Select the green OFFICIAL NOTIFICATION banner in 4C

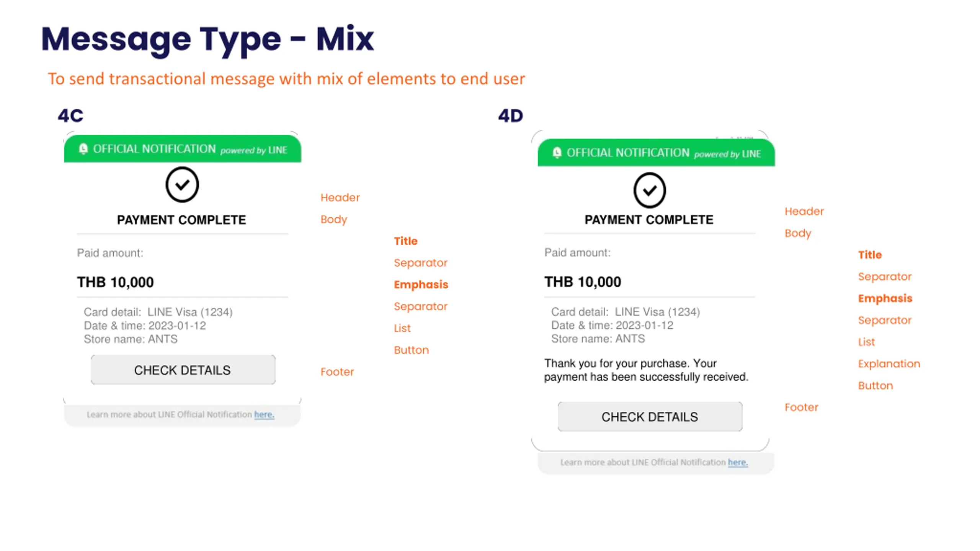(183, 149)
